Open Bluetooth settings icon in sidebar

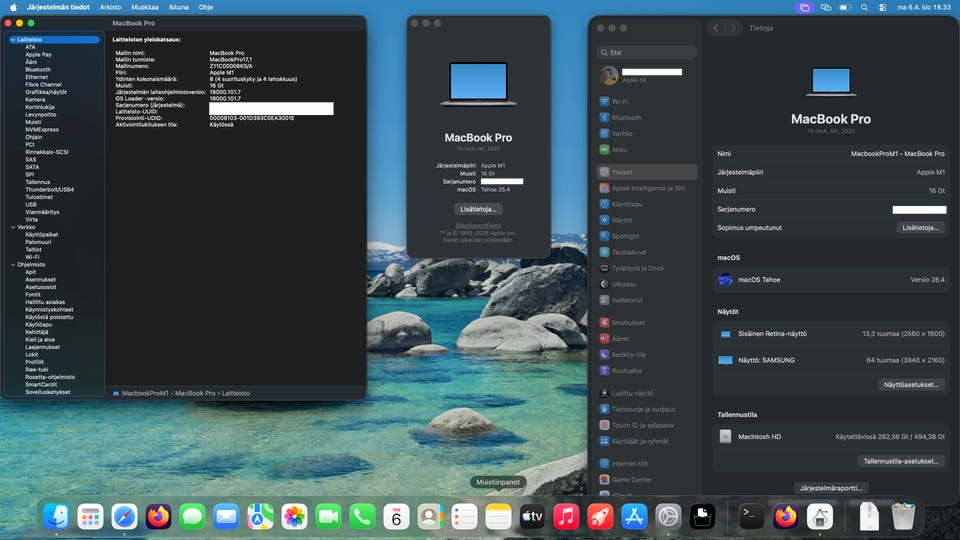(x=604, y=118)
